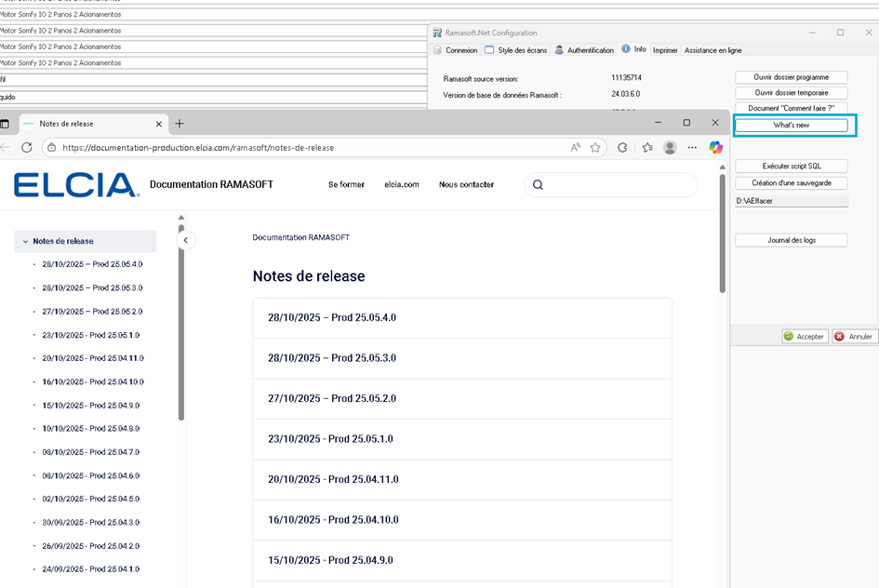Open the browser profile avatar icon
This screenshot has height=588, width=879.
coord(670,147)
